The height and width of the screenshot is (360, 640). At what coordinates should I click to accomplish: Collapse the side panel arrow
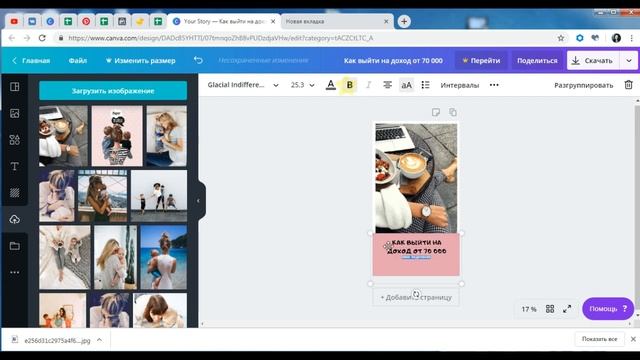pyautogui.click(x=198, y=201)
